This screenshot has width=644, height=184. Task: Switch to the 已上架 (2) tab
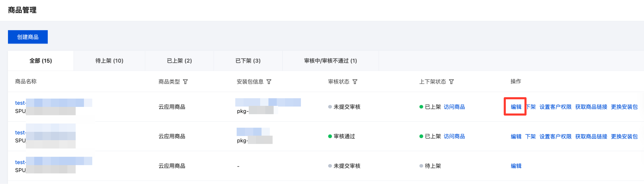tap(179, 61)
